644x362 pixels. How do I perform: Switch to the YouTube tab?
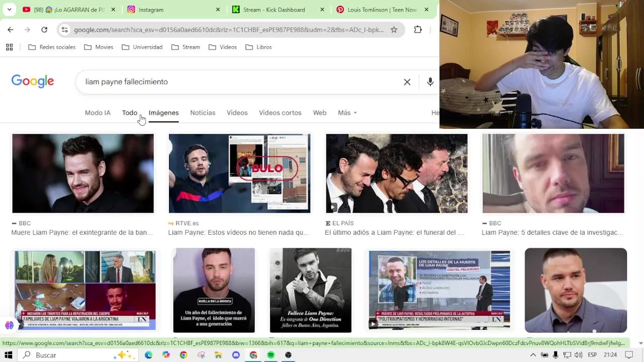point(69,10)
